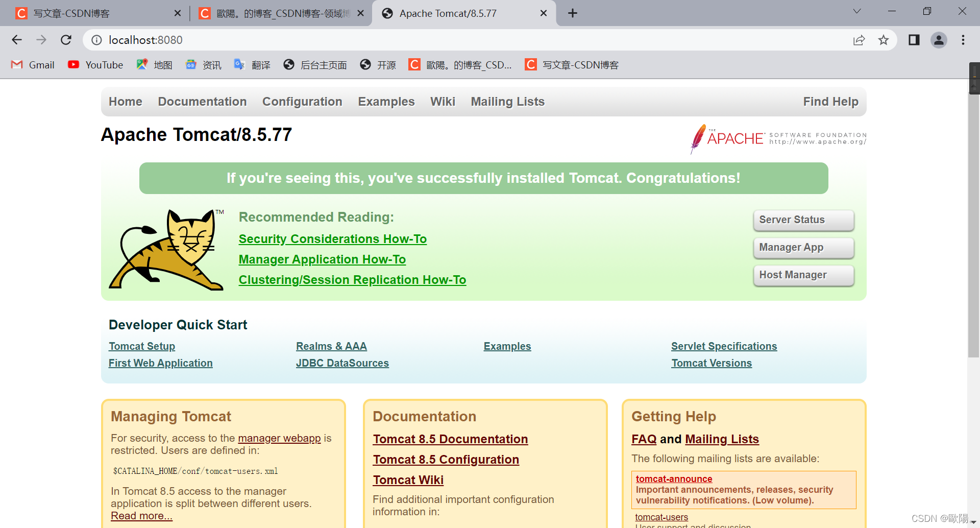
Task: Open Home in the Tomcat navigation
Action: tap(126, 102)
